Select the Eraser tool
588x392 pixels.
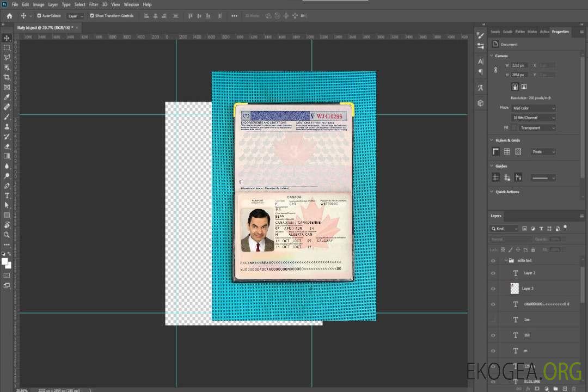[x=7, y=146]
